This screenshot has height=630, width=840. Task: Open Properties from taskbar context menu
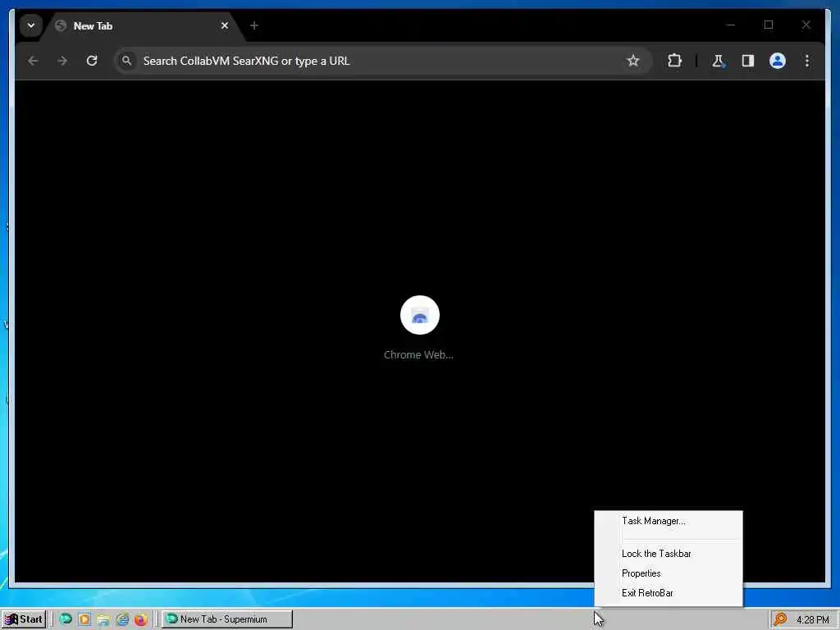[668, 573]
